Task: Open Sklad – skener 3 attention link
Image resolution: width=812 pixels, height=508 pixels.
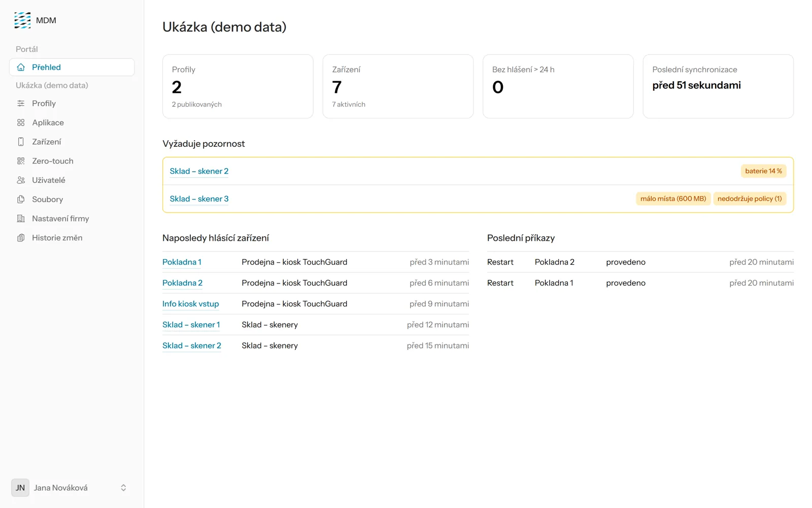Action: [x=199, y=199]
